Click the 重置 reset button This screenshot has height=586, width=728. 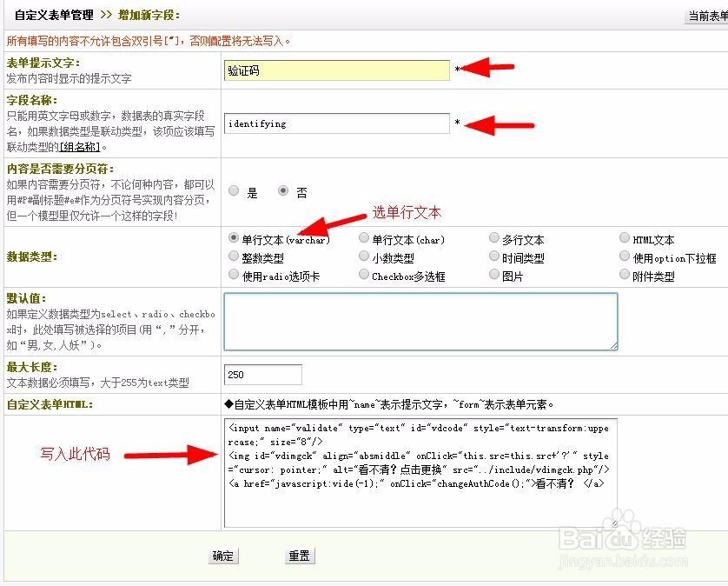pyautogui.click(x=298, y=556)
